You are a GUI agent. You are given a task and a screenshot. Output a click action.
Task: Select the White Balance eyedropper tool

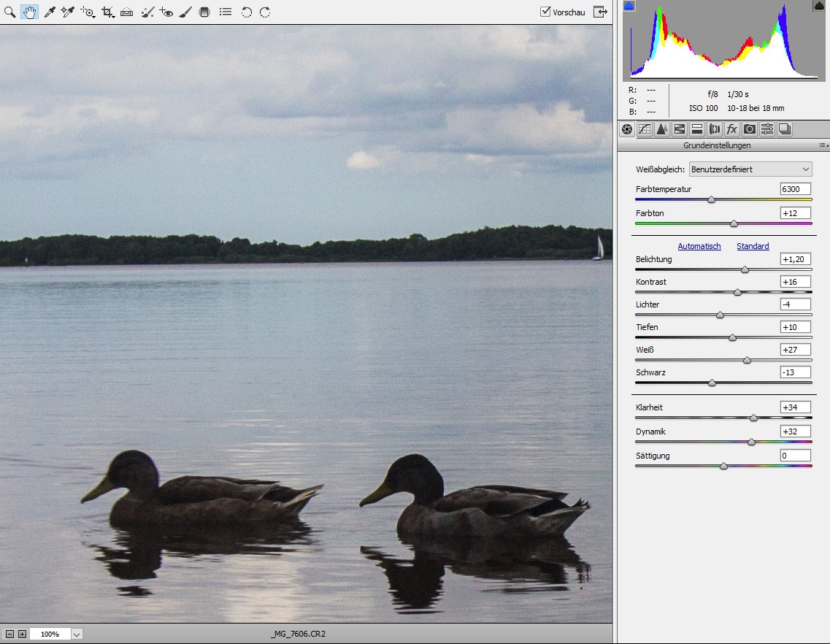coord(50,12)
